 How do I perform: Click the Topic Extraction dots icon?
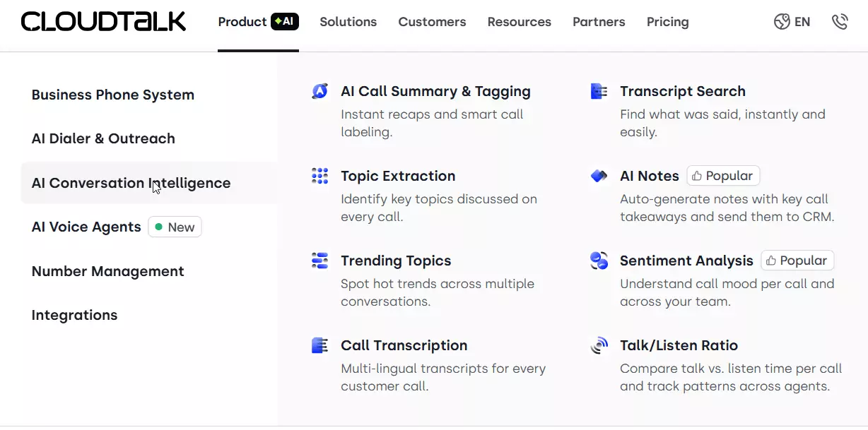[x=319, y=176]
